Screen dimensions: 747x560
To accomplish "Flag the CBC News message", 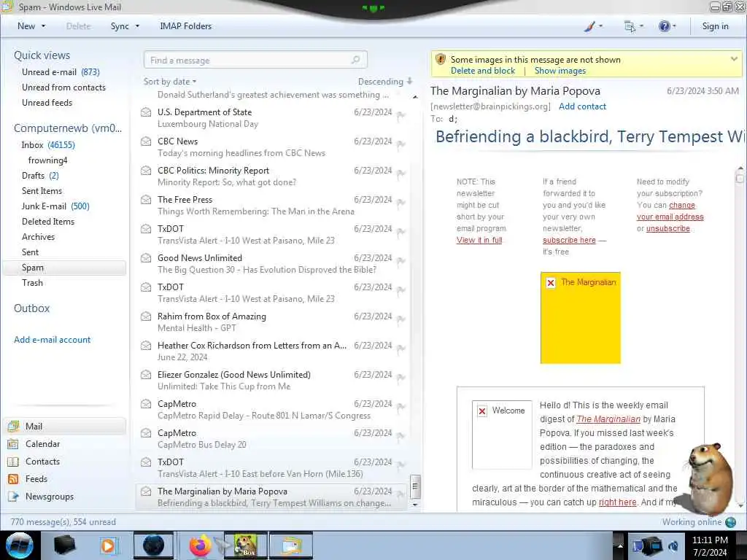I will [400, 145].
